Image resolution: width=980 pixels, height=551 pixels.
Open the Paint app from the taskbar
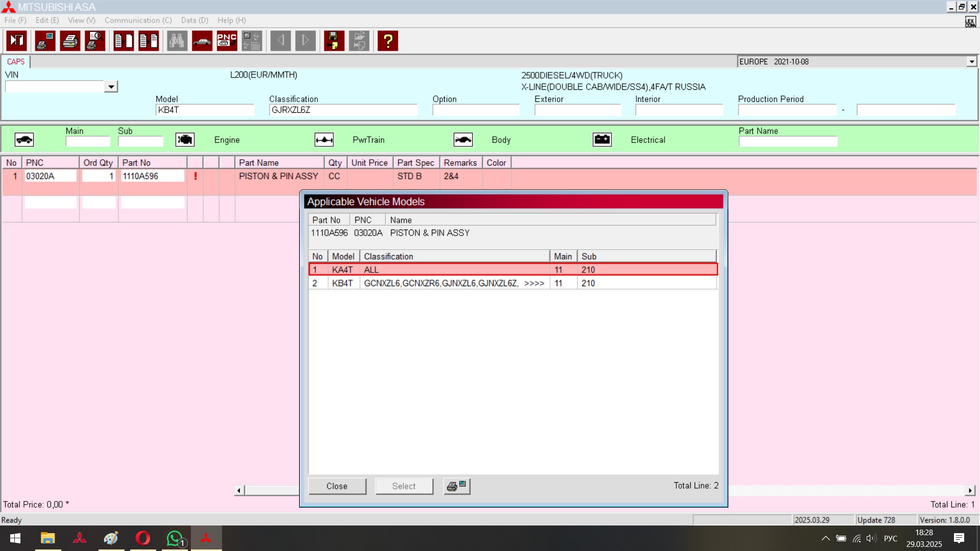pyautogui.click(x=111, y=538)
